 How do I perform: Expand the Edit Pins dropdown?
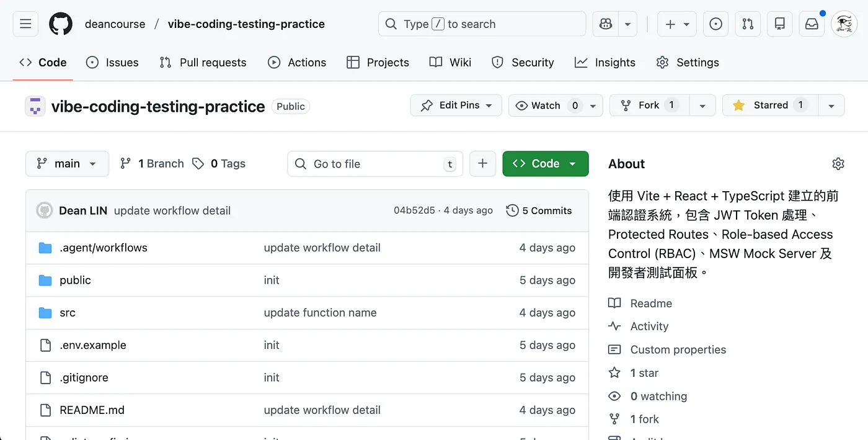456,106
